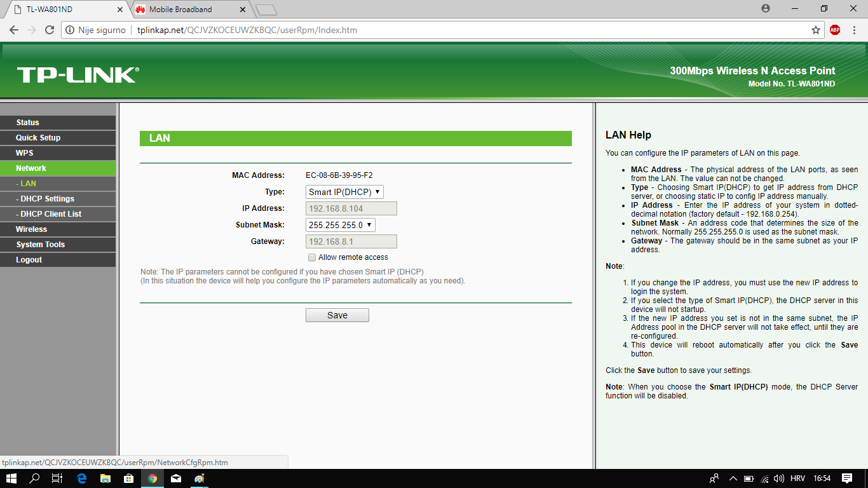
Task: Click Logout in the sidebar
Action: (x=58, y=260)
